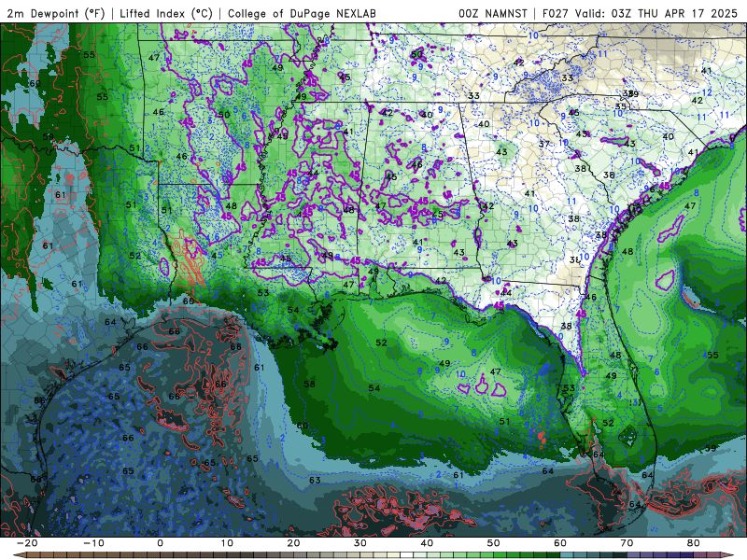Viewport: 747px width, 560px height.
Task: Click the '-20' color scale label
Action: tap(27, 543)
